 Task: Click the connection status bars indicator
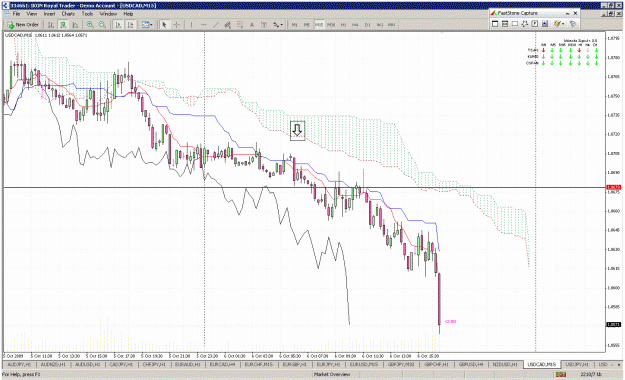pos(561,374)
